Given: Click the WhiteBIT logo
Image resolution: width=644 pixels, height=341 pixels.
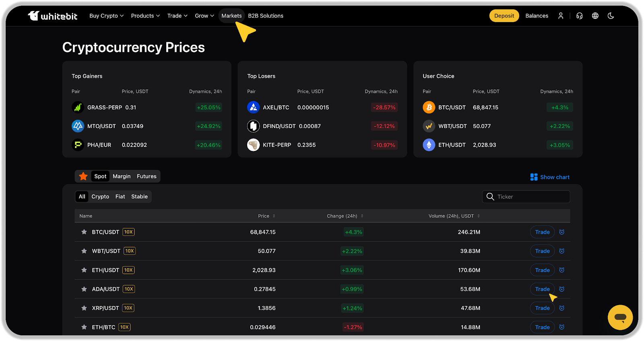Looking at the screenshot, I should coord(53,16).
